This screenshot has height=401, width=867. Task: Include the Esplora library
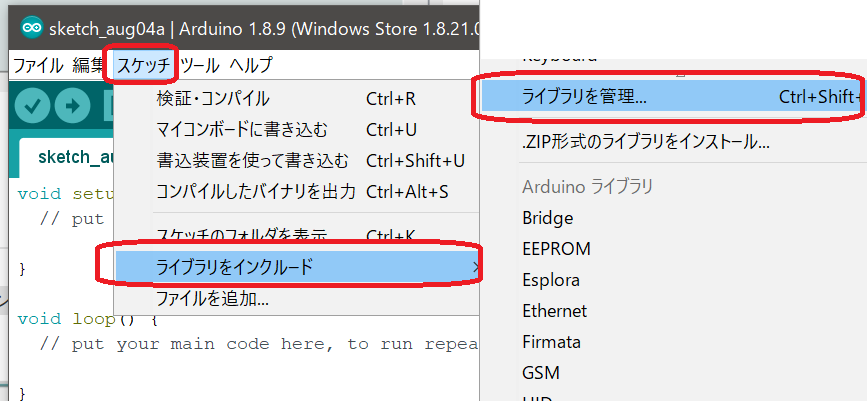[x=551, y=280]
